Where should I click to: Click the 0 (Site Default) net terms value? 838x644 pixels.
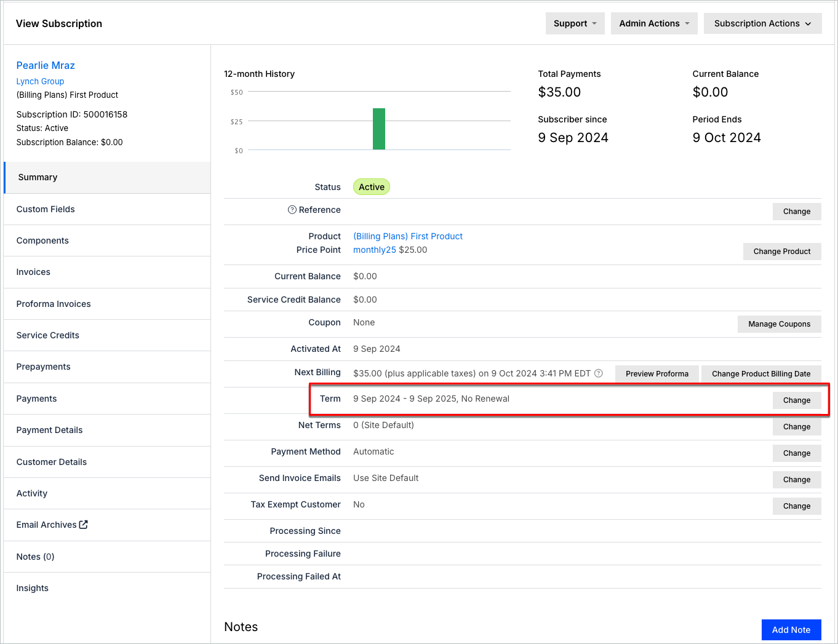383,425
